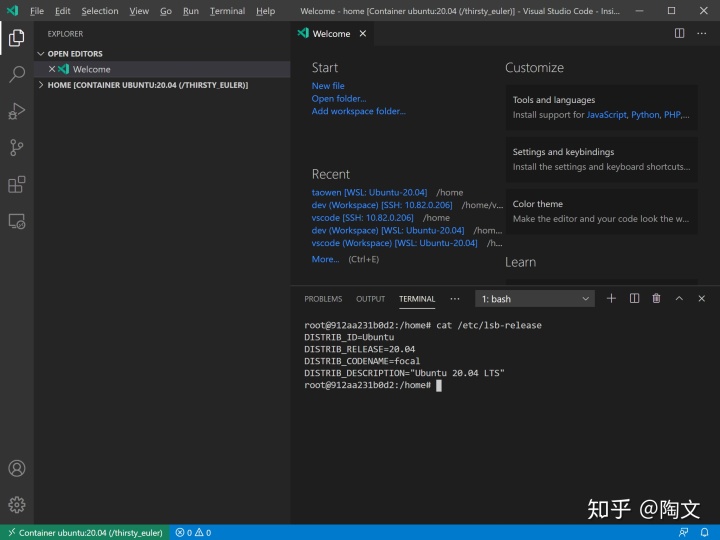The height and width of the screenshot is (540, 720).
Task: Open the View menu
Action: [139, 11]
